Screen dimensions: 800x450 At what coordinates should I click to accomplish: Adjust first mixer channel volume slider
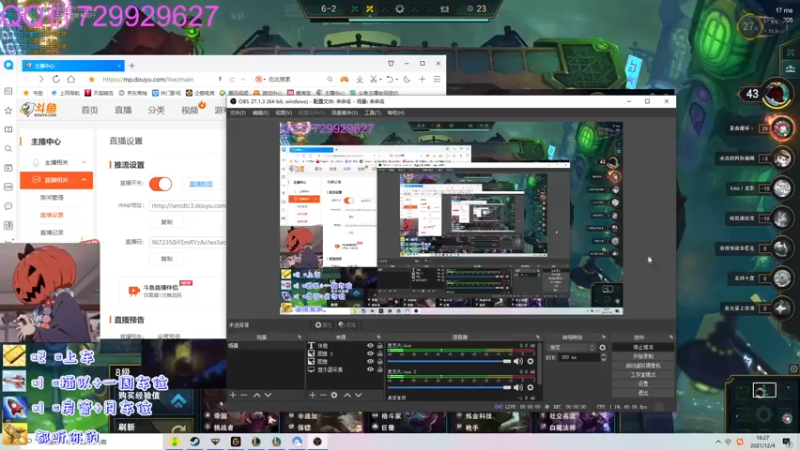[449, 361]
